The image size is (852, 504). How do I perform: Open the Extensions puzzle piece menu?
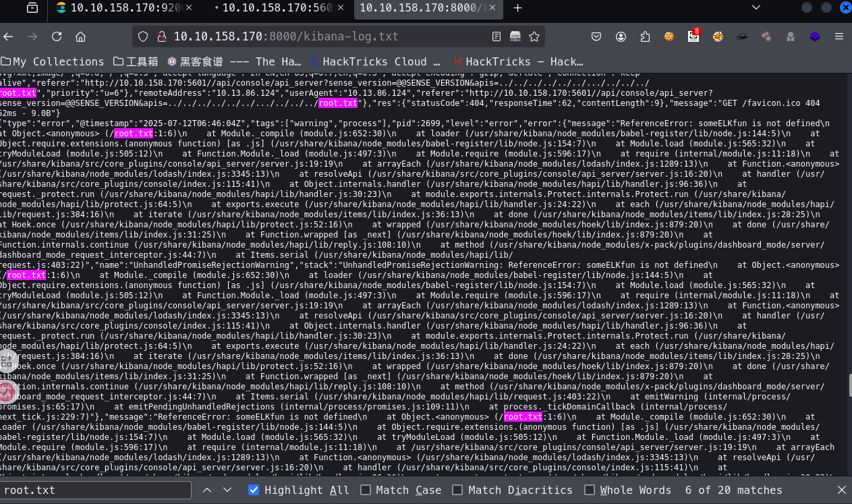click(x=645, y=36)
